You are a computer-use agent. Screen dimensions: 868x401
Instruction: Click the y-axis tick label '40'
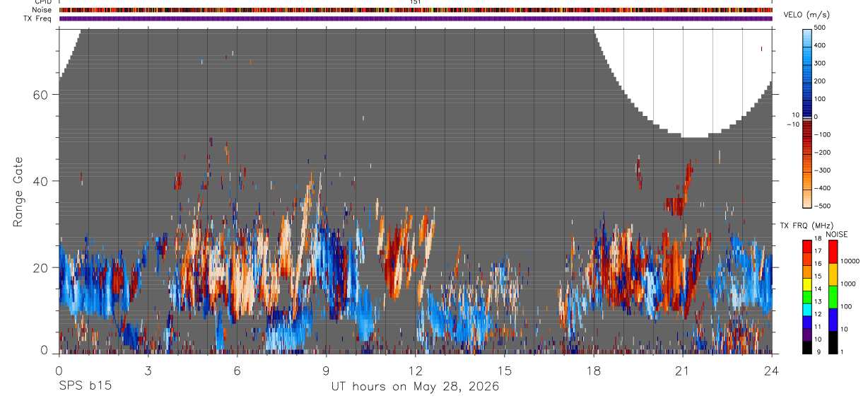(40, 181)
